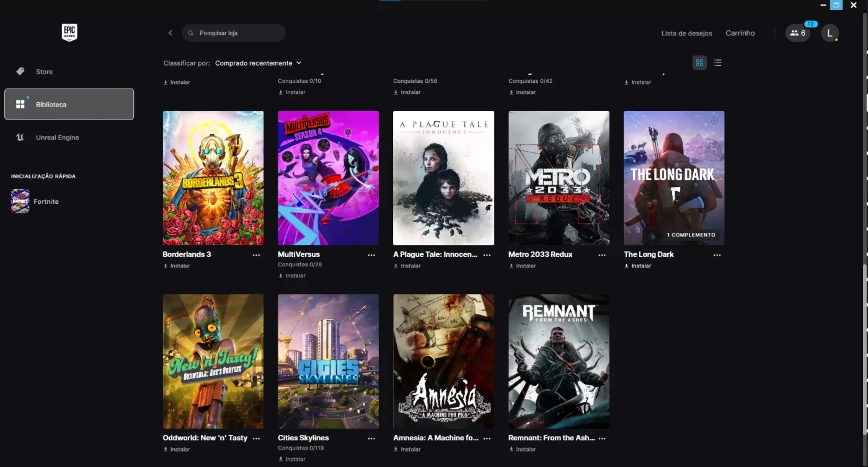The image size is (868, 467).
Task: Open Remnant: From the Ashes cover
Action: [559, 361]
